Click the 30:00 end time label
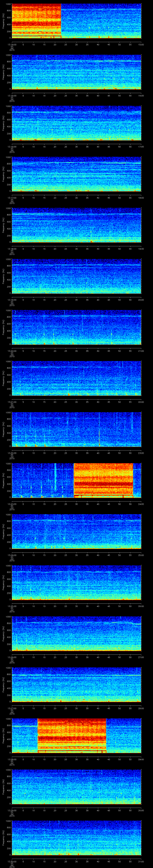The image size is (153, 868). point(141,810)
